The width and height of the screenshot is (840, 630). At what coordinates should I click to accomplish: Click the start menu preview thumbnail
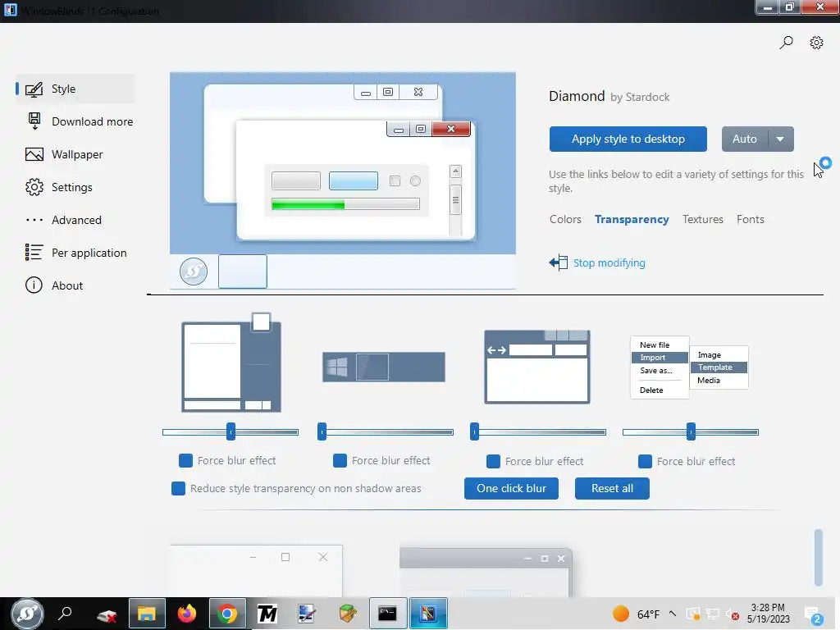coord(231,363)
